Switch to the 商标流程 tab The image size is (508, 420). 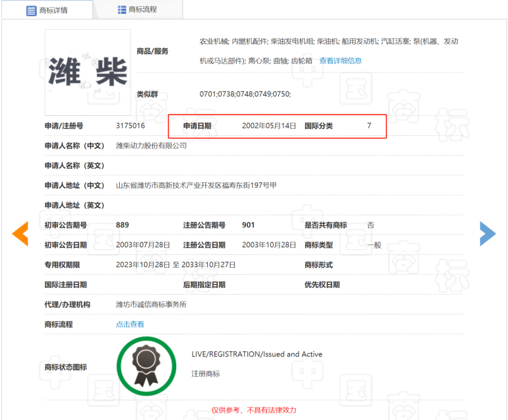(x=138, y=10)
